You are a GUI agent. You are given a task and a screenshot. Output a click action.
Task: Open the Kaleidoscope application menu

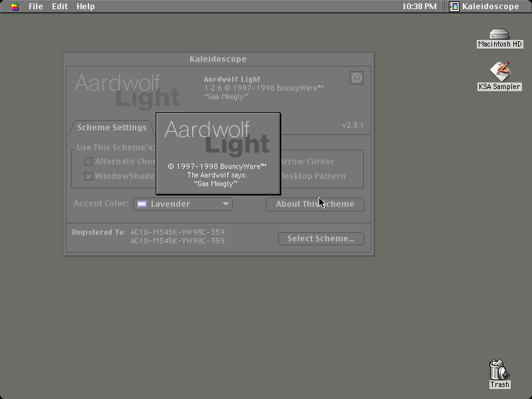[484, 7]
